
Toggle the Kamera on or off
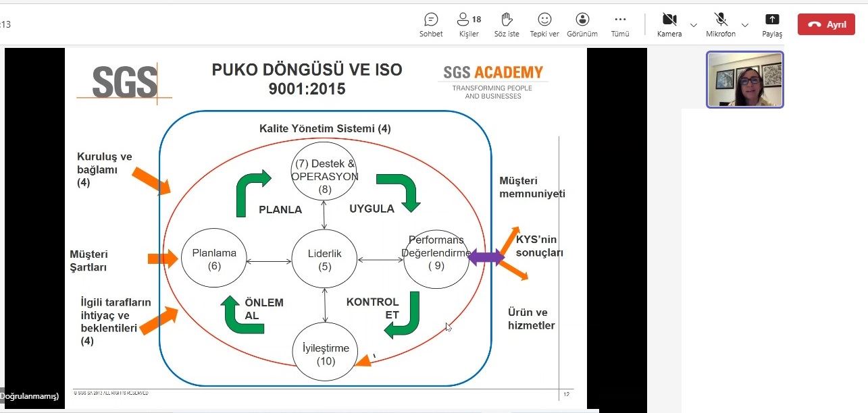point(669,25)
